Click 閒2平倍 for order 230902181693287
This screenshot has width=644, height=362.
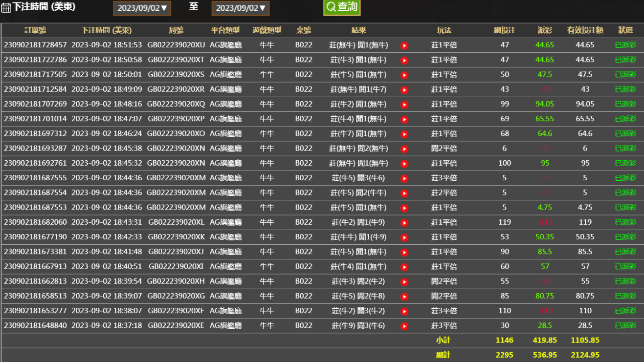(x=444, y=149)
